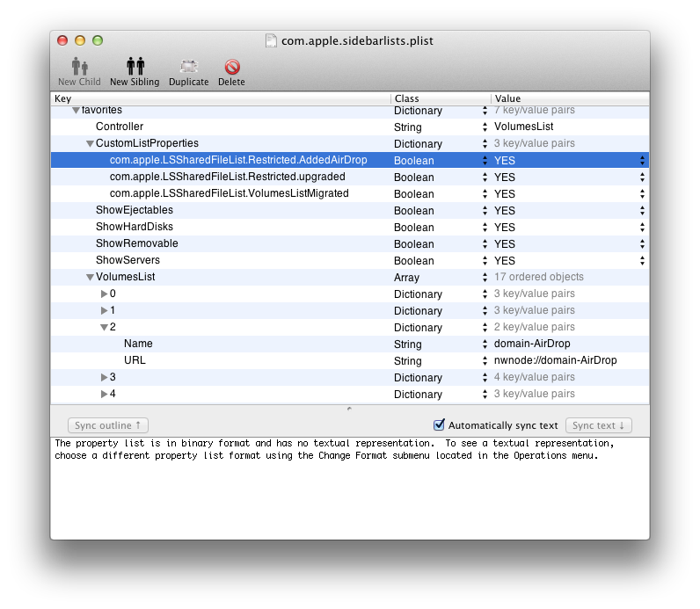
Task: Open value popup for ShowRemovable row
Action: pos(642,244)
